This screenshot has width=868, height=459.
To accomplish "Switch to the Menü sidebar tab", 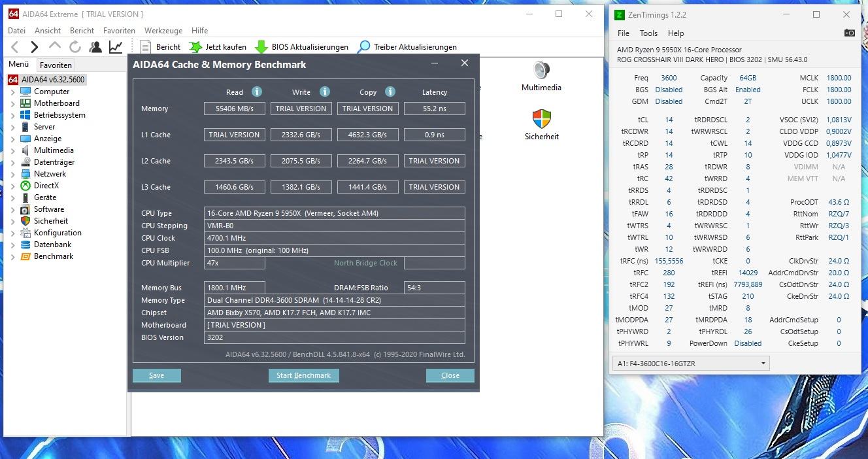I will 19,64.
